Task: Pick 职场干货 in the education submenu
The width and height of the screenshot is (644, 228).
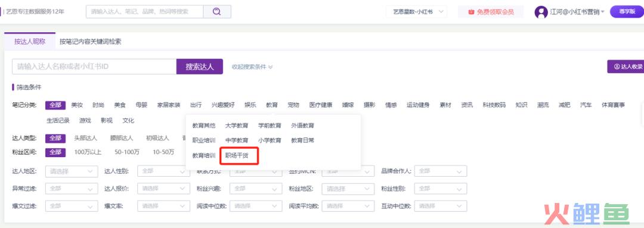Action: (237, 155)
